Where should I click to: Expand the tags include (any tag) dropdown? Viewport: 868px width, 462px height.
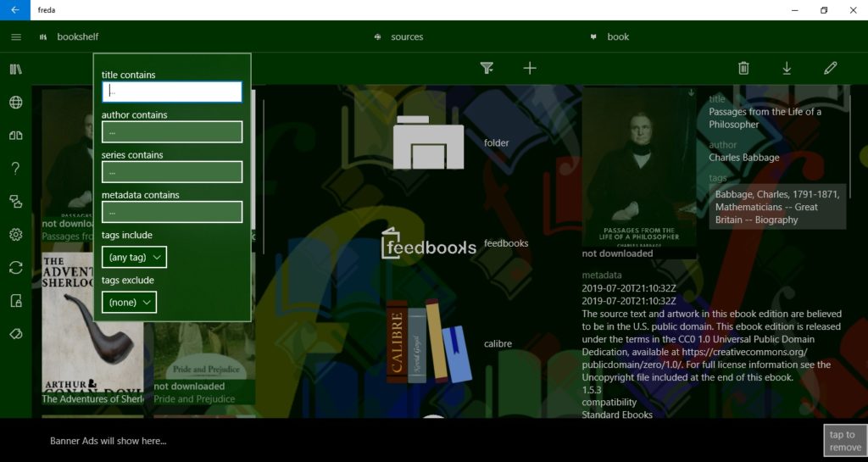(135, 258)
